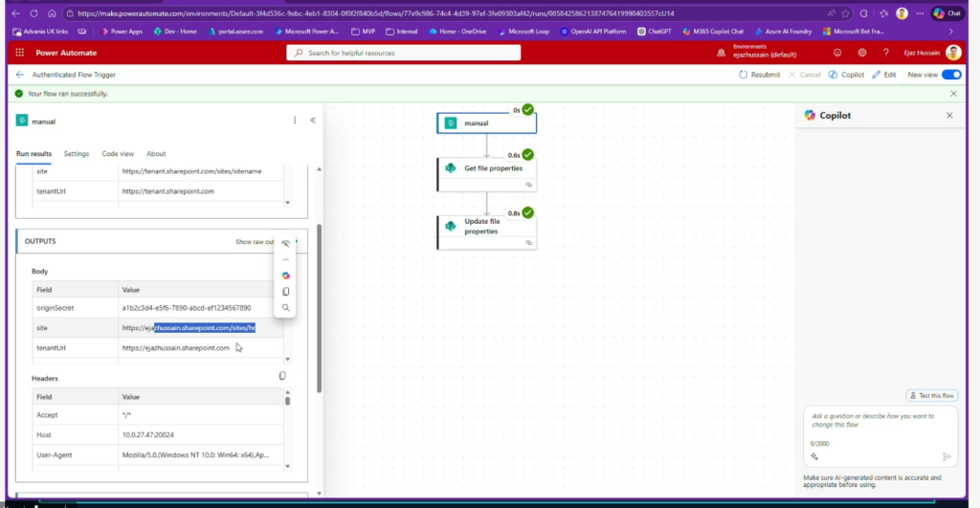Select the Update file properties action
980x508 pixels.
click(486, 232)
